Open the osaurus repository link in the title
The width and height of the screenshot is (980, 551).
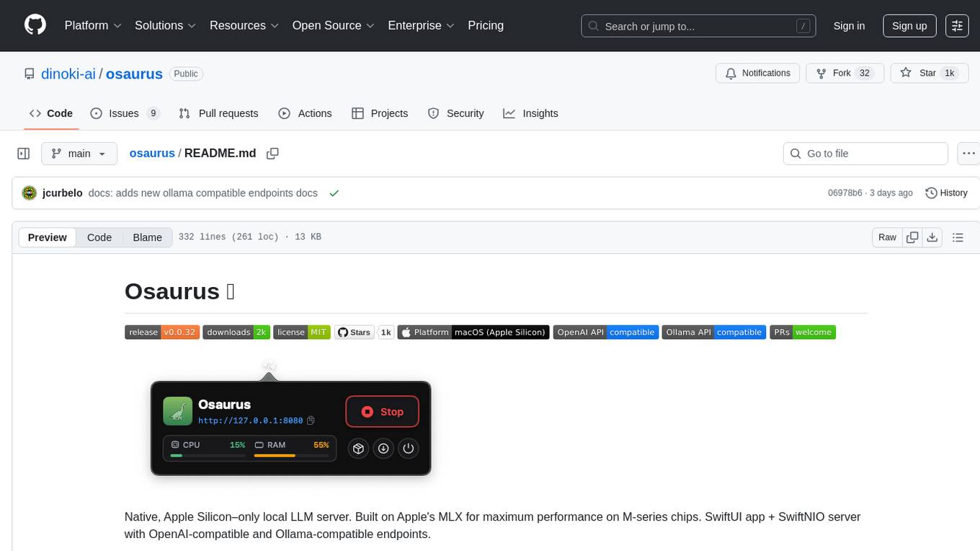tap(134, 74)
